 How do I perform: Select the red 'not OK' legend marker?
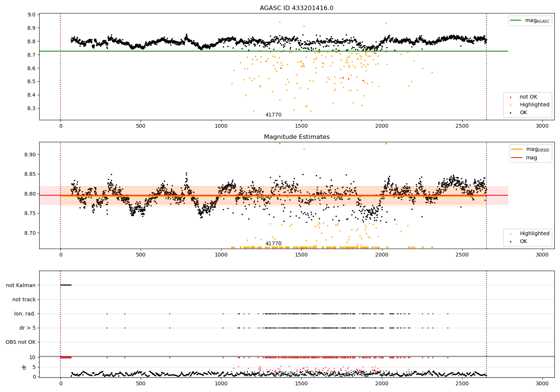point(510,97)
